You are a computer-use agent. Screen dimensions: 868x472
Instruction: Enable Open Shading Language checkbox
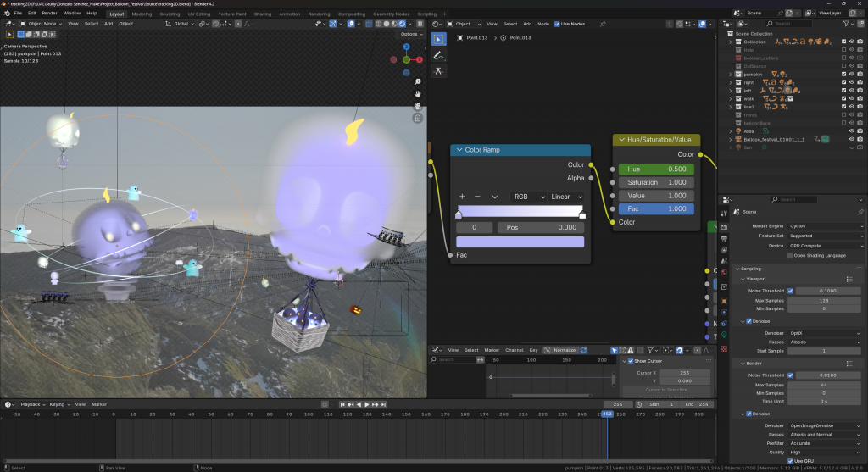tap(790, 256)
